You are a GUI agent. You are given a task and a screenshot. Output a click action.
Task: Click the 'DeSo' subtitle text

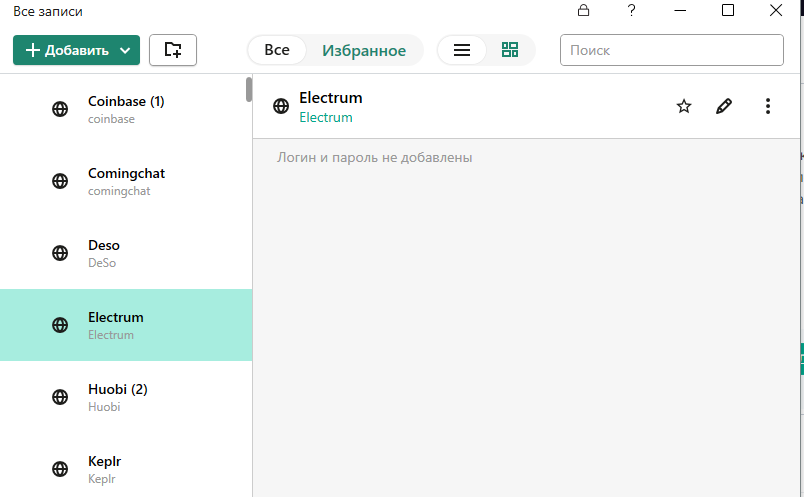[102, 263]
